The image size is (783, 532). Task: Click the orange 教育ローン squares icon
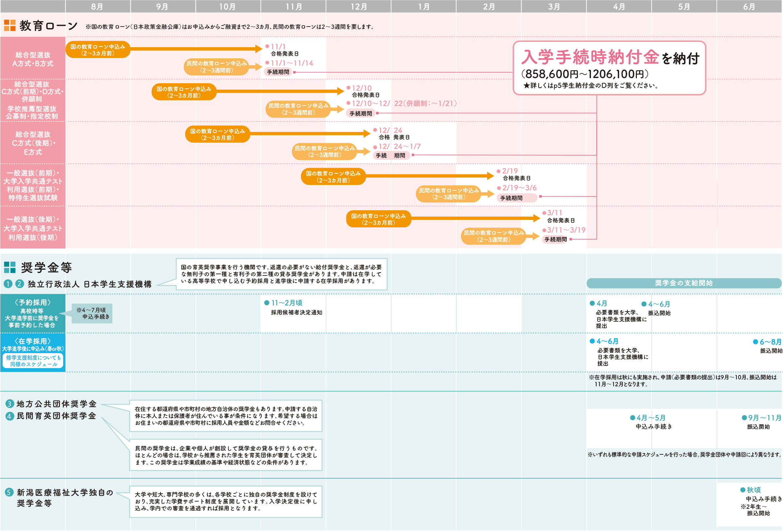click(x=10, y=25)
